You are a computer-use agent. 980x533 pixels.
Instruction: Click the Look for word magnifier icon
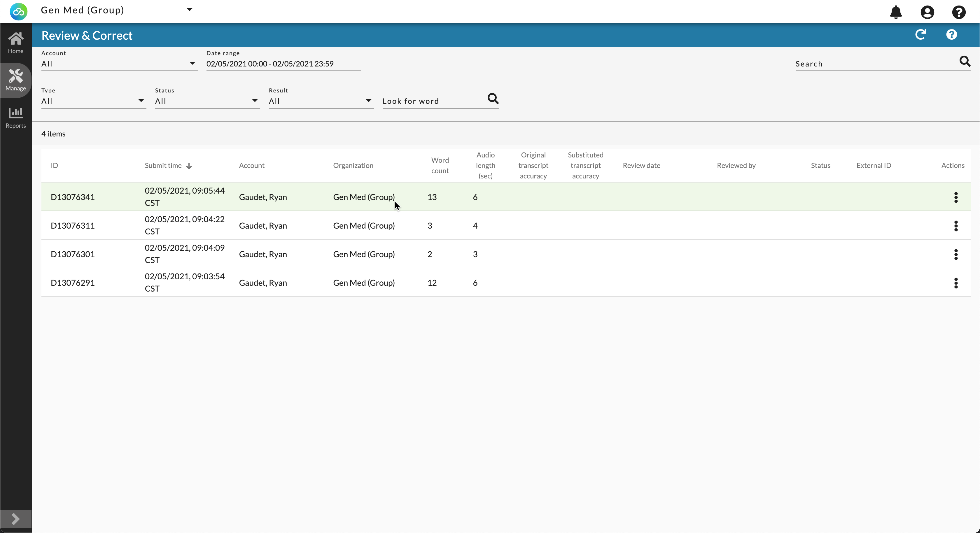(493, 99)
